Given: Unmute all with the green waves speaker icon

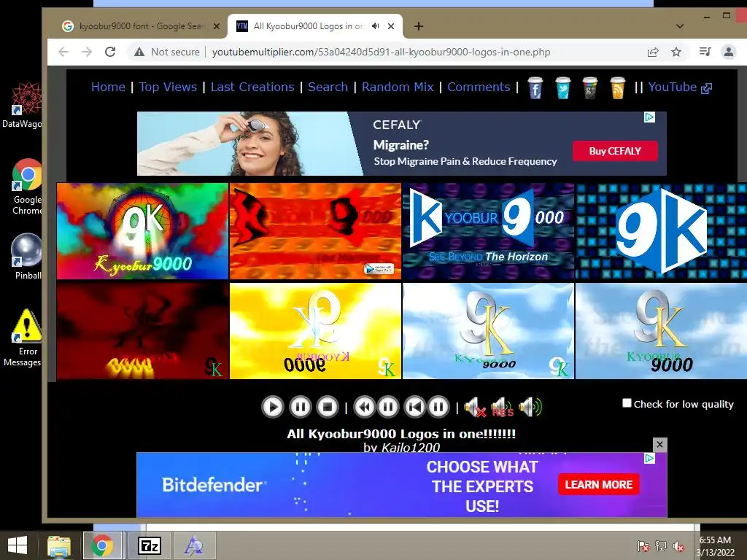Looking at the screenshot, I should [530, 408].
